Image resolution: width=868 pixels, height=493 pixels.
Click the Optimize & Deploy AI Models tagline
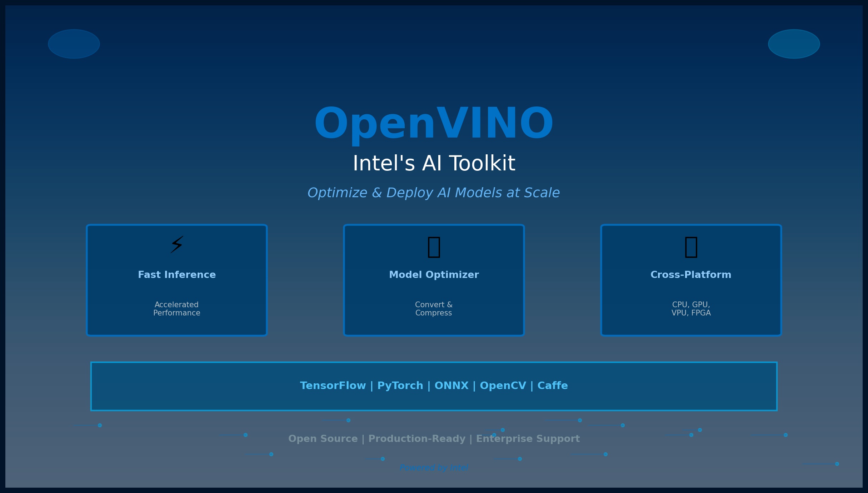[433, 192]
